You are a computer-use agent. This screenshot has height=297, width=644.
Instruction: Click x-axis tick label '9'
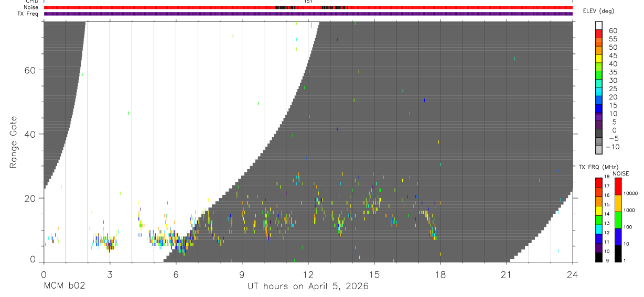tap(242, 274)
